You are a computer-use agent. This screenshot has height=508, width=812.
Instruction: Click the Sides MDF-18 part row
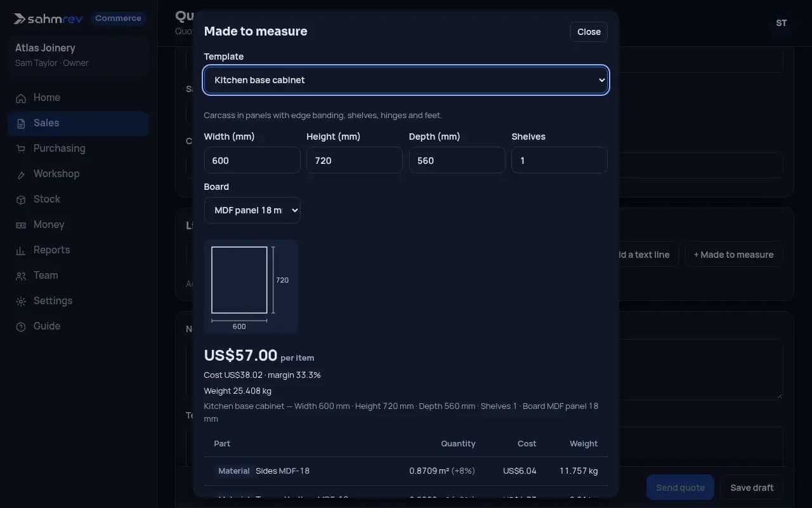(406, 471)
